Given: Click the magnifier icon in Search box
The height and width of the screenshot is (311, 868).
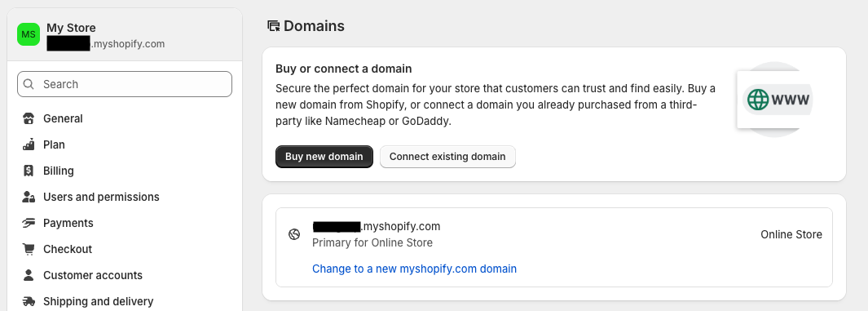Looking at the screenshot, I should 29,84.
